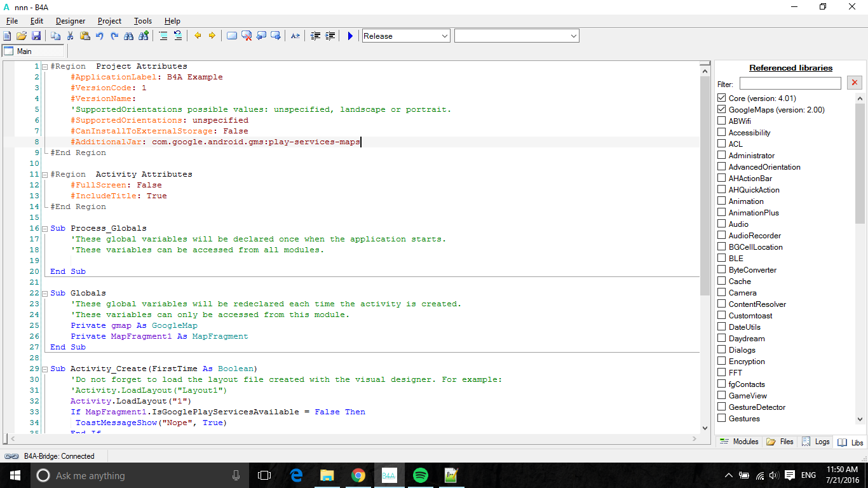Open the empty combo box beside Release
868x488 pixels.
(517, 36)
